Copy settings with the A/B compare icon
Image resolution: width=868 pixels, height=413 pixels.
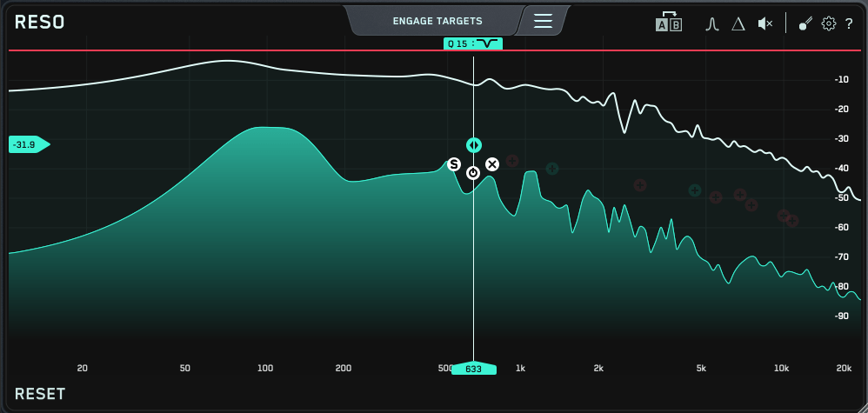tap(668, 23)
